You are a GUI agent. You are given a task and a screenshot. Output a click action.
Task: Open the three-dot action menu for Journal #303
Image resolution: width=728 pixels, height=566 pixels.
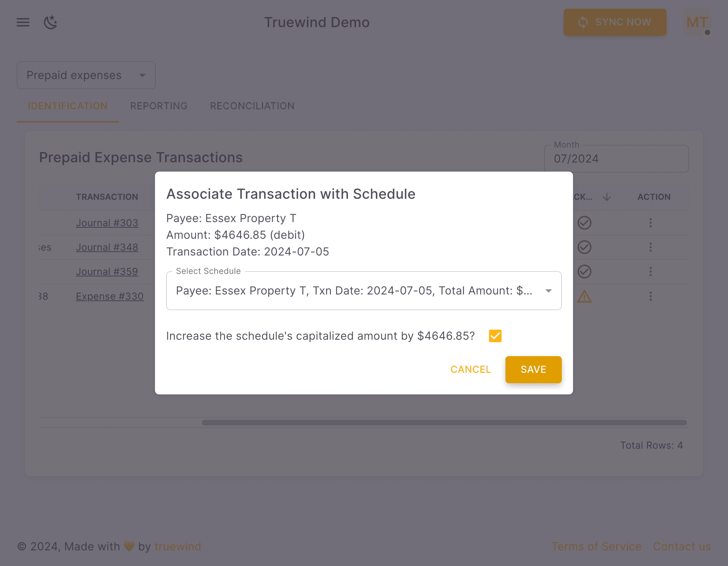[x=651, y=223]
